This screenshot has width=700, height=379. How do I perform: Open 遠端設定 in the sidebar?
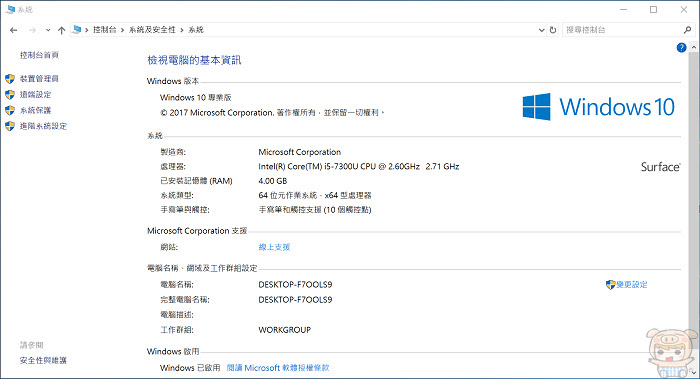[35, 95]
